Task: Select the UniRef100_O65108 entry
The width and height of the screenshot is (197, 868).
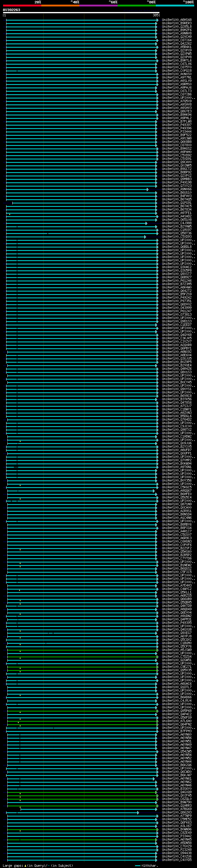Action: (x=176, y=220)
